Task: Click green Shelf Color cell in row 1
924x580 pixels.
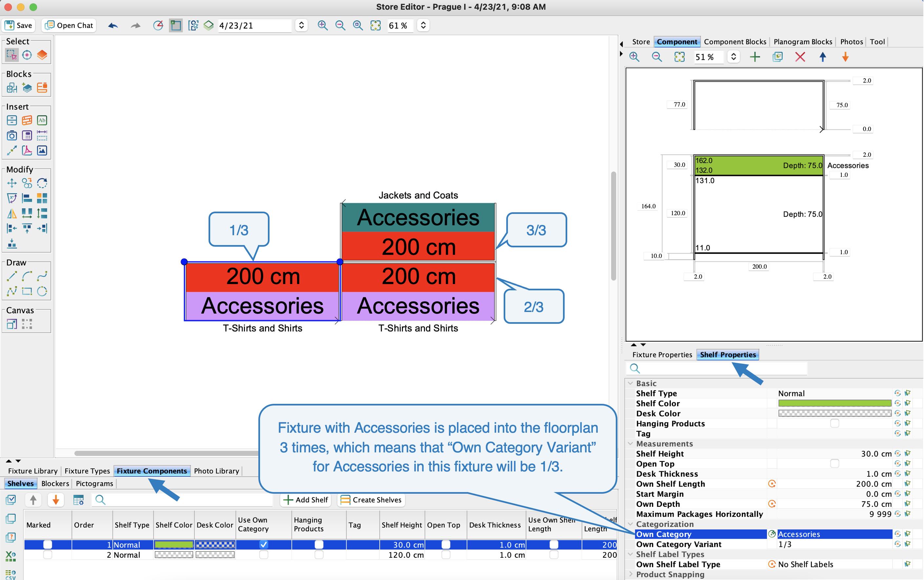Action: tap(174, 544)
